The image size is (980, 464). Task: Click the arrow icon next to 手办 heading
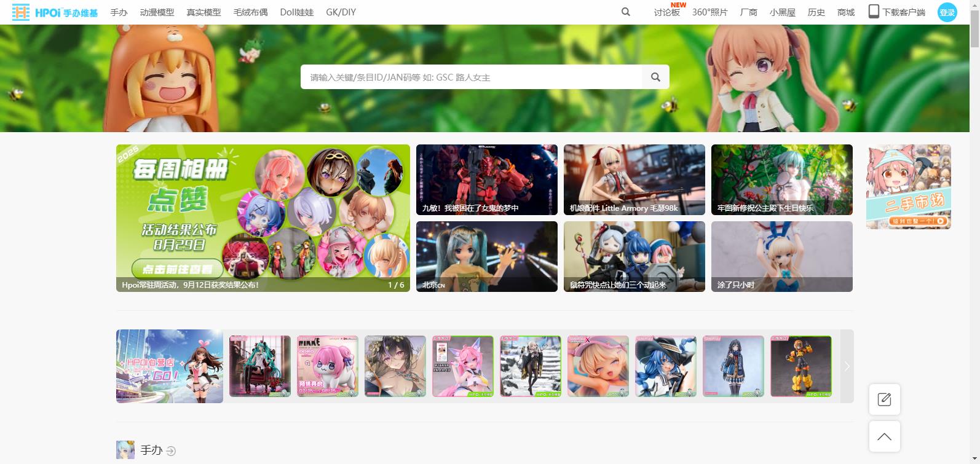point(171,451)
